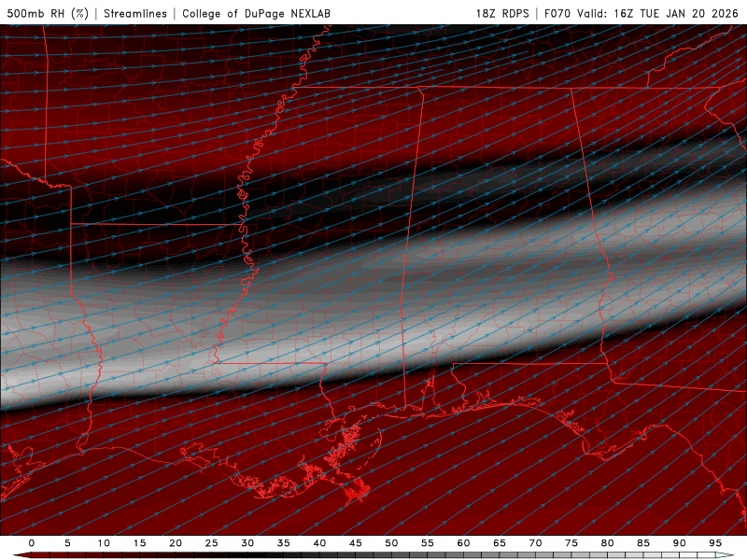Image resolution: width=747 pixels, height=560 pixels.
Task: Click the '18Z RDPS' model run label
Action: click(x=502, y=13)
